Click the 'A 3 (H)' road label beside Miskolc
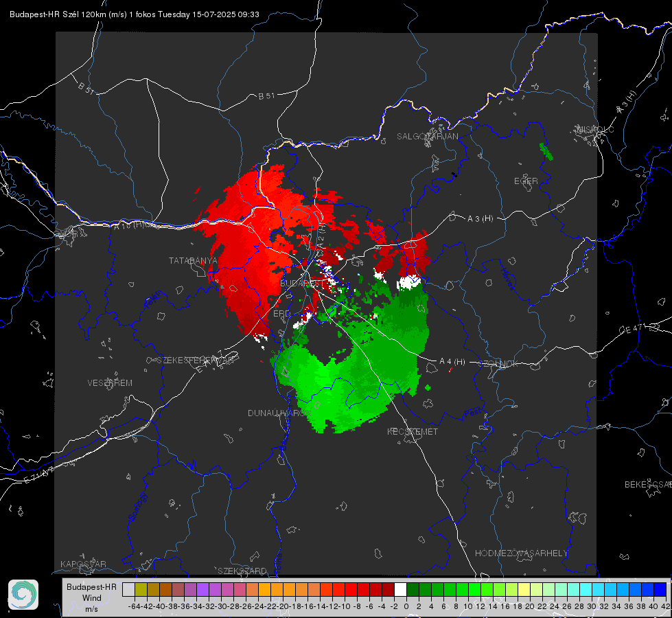672x618 pixels. pyautogui.click(x=627, y=102)
